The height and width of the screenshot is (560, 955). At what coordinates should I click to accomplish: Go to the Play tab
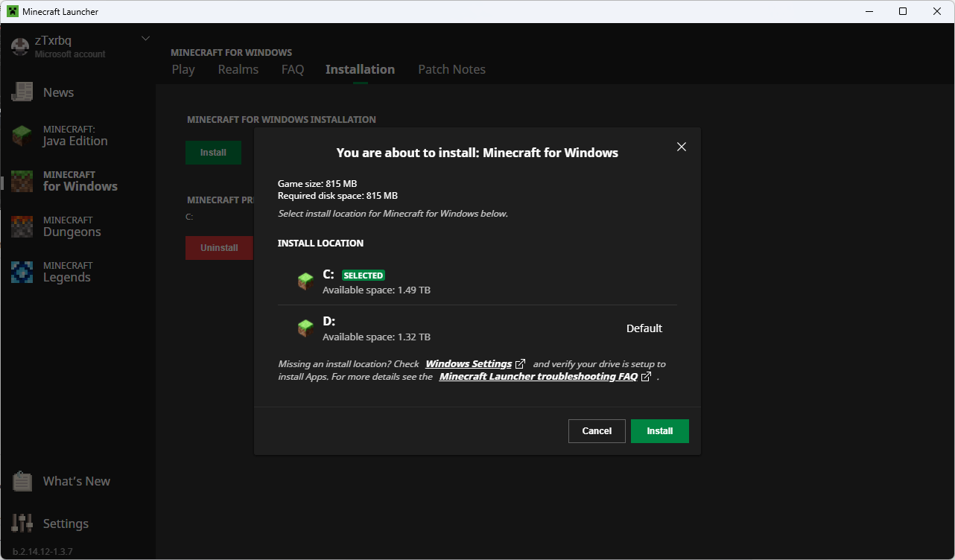pyautogui.click(x=183, y=69)
